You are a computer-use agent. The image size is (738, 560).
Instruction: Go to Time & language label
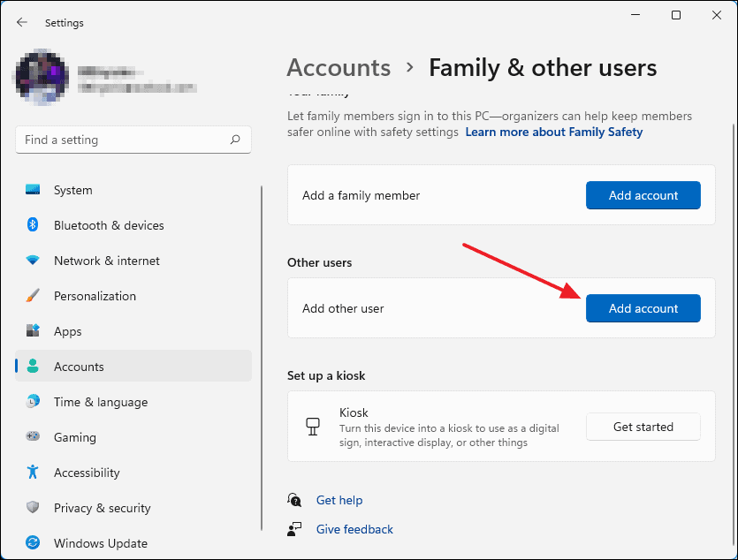[x=101, y=402]
